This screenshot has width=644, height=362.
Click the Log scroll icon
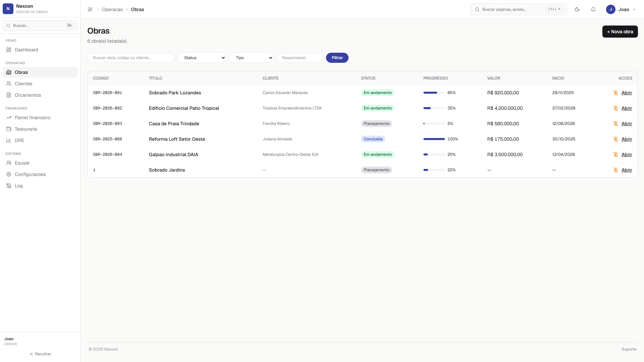click(9, 186)
